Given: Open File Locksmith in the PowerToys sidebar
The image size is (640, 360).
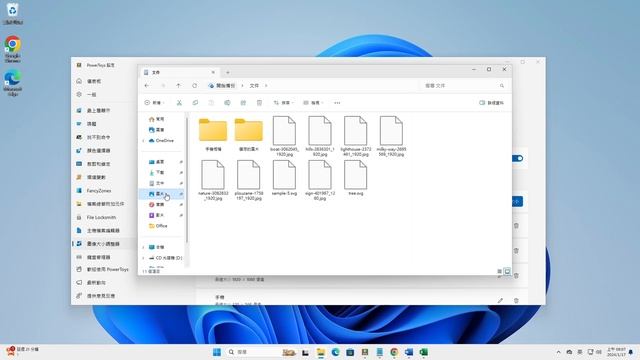Looking at the screenshot, I should coord(96,218).
